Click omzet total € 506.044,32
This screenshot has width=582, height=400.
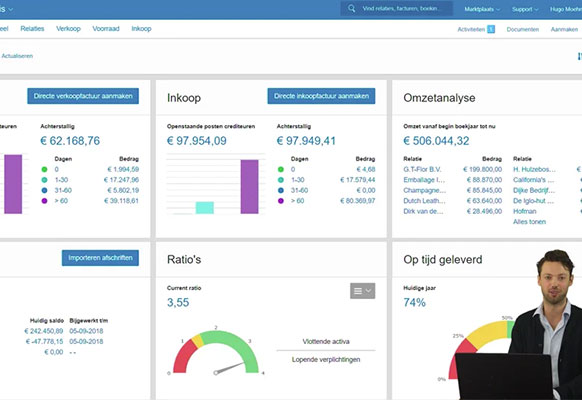[x=436, y=141]
